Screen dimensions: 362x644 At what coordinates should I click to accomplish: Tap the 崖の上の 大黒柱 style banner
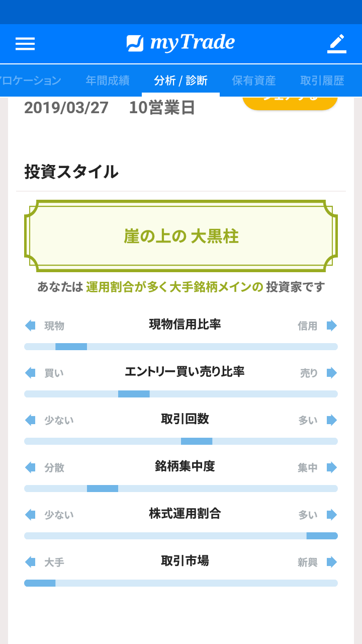(x=181, y=236)
